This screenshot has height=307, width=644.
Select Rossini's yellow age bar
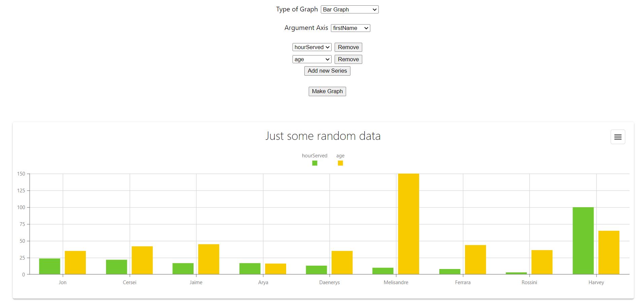(x=542, y=262)
